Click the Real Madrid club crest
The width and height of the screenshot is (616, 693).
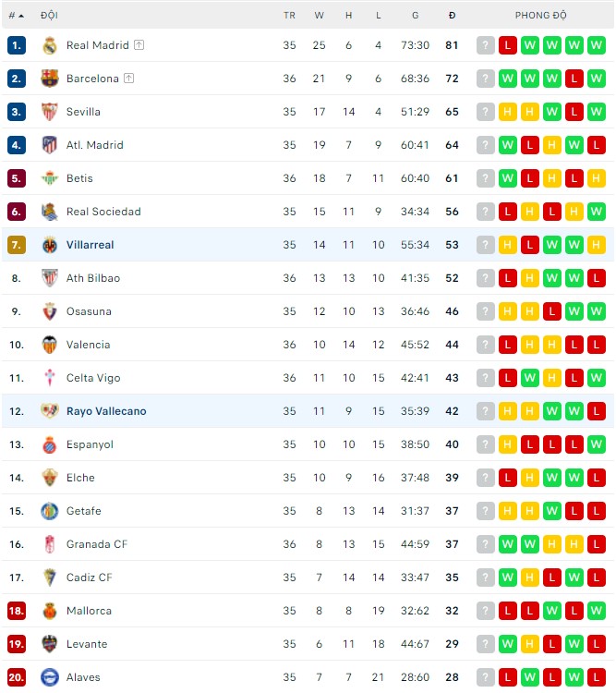(50, 45)
